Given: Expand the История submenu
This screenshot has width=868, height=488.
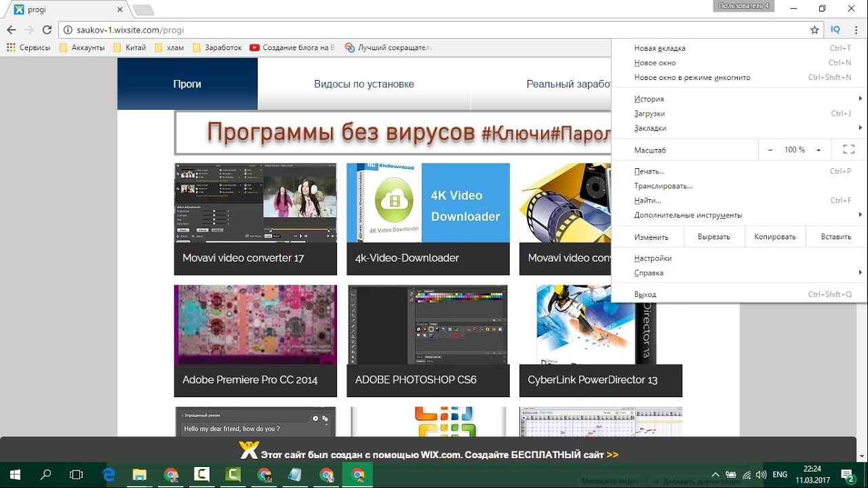Looking at the screenshot, I should point(739,99).
